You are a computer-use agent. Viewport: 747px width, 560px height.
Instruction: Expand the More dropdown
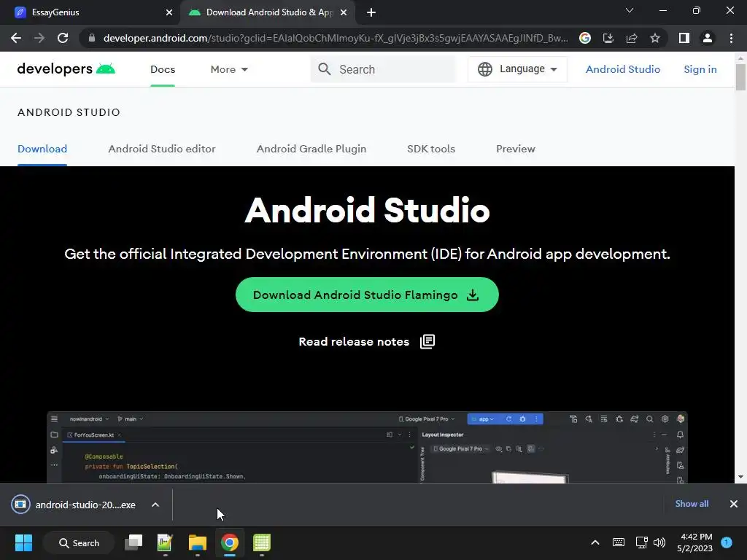tap(229, 69)
